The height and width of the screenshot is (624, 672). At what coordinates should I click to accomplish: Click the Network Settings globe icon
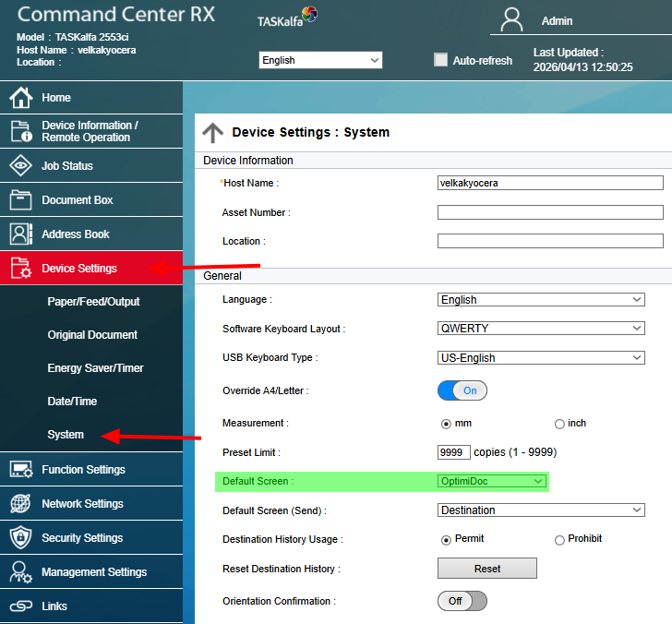(20, 504)
